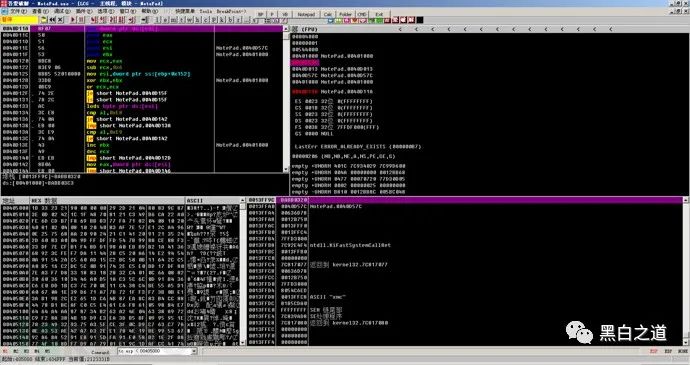Open the Call stack 'k' window icon

(x=221, y=20)
